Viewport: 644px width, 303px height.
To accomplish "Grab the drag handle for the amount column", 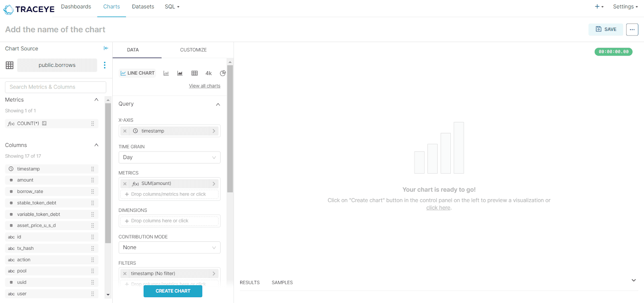I will coord(93,180).
